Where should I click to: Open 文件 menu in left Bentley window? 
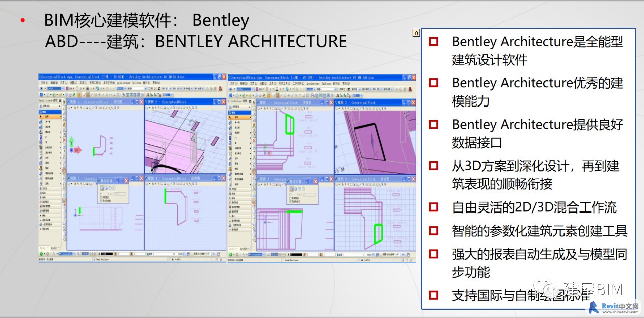pos(43,83)
